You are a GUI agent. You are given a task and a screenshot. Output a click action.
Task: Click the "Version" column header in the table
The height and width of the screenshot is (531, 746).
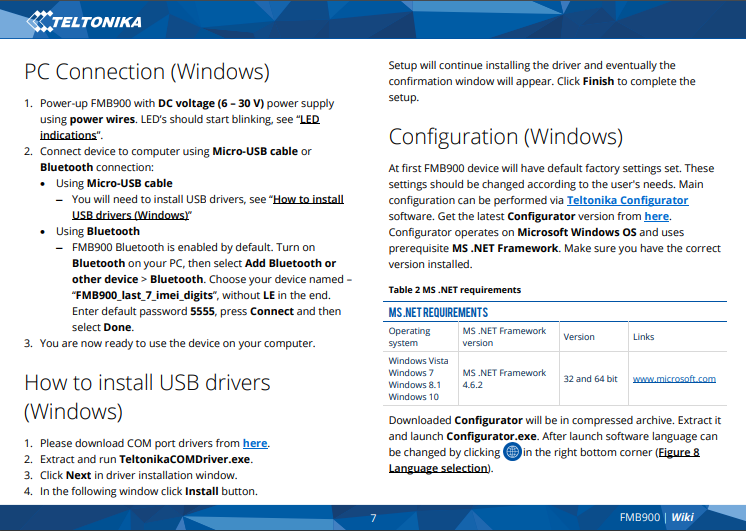[579, 337]
